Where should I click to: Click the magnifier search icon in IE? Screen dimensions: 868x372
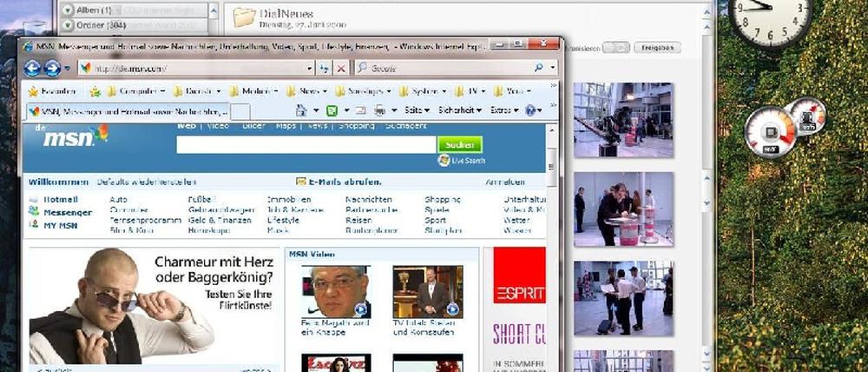coord(539,68)
